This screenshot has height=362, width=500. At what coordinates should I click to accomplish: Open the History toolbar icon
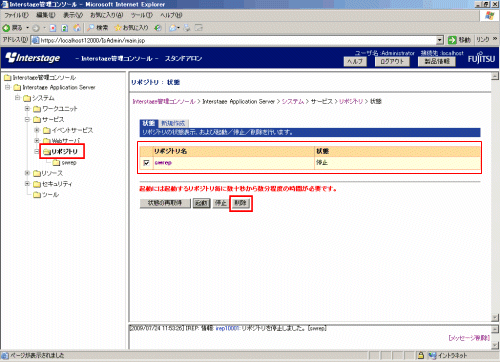pos(158,28)
